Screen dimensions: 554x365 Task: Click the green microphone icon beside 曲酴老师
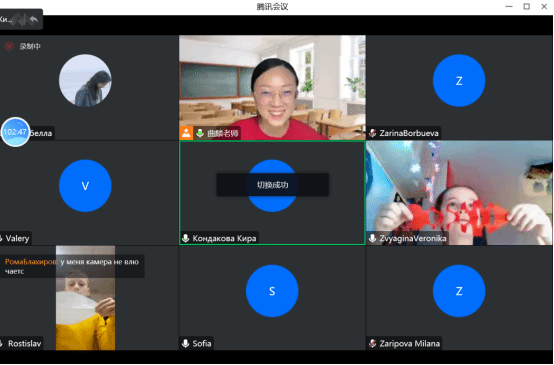coord(200,133)
